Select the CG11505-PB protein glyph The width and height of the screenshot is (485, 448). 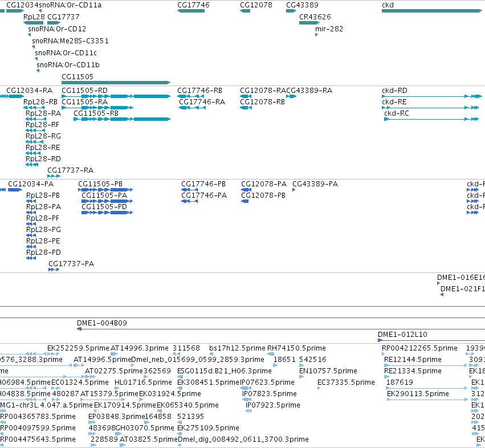pos(105,190)
